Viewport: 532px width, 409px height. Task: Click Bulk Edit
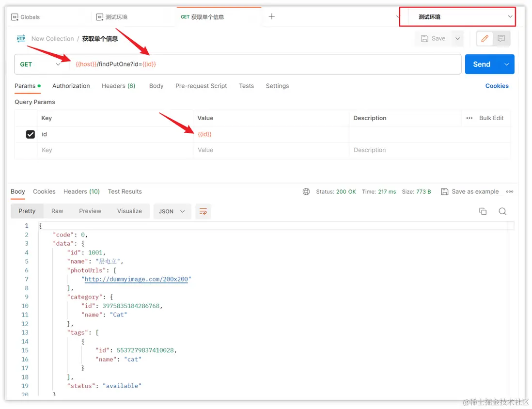tap(491, 118)
